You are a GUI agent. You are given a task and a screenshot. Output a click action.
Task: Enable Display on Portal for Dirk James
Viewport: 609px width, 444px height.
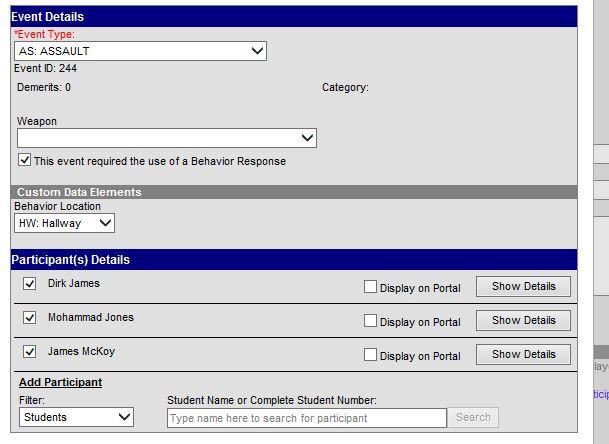[x=370, y=287]
